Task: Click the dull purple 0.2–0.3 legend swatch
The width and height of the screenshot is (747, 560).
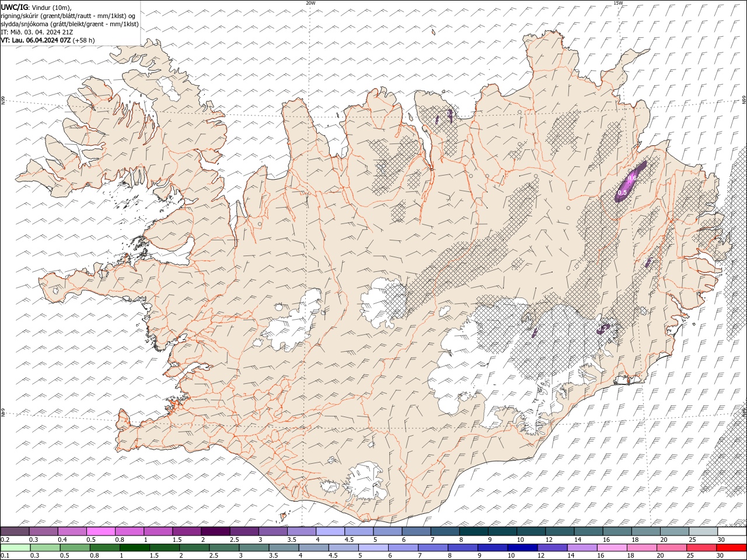Action: coord(15,531)
